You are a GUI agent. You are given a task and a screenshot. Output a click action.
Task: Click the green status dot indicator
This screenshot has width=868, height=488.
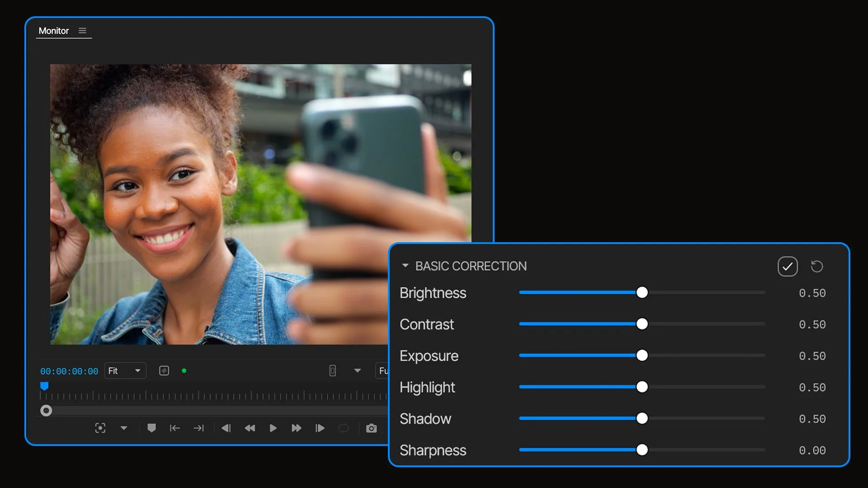184,371
